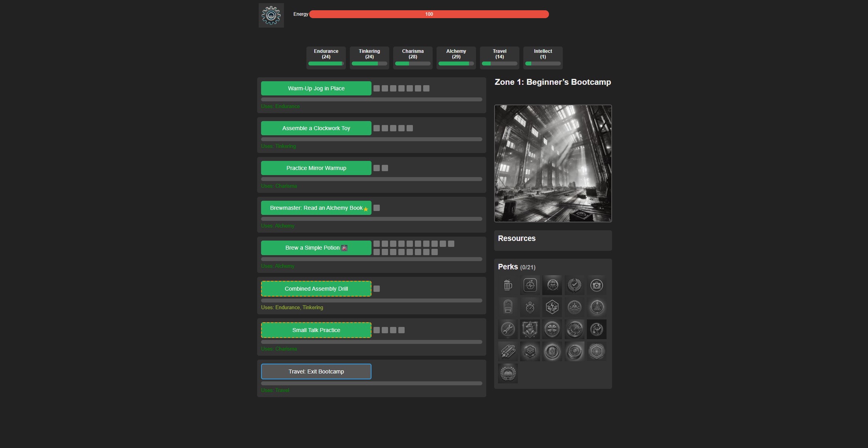Click the 'Uses: Endurance, Tinkering' label
The height and width of the screenshot is (448, 868).
(292, 307)
